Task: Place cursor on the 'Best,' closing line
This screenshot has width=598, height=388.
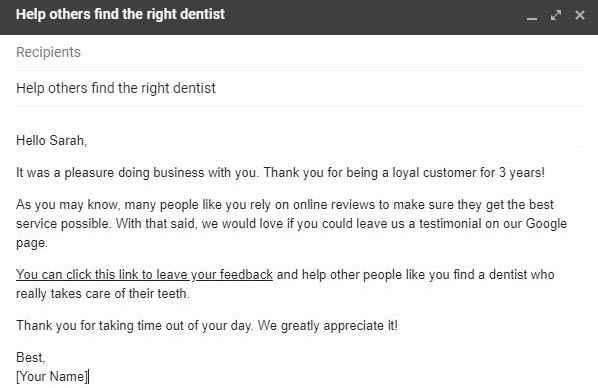Action: (x=31, y=357)
